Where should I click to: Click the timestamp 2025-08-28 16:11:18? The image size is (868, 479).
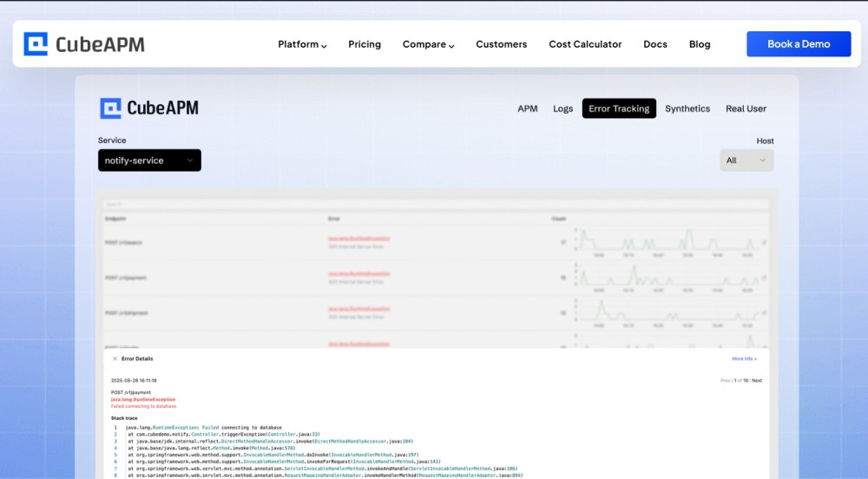pos(134,381)
